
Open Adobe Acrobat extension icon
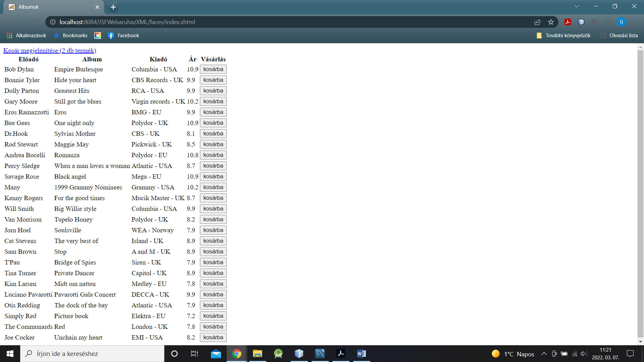click(568, 22)
